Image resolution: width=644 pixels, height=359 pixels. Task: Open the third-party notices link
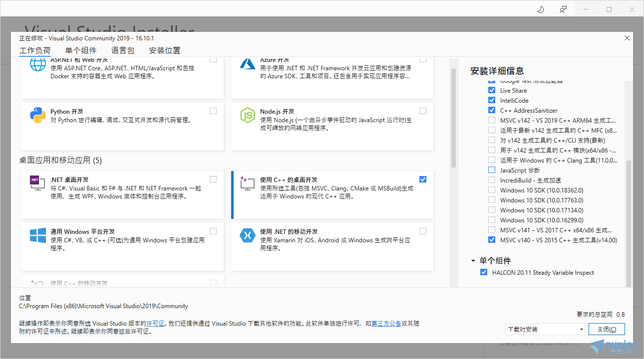pos(386,323)
